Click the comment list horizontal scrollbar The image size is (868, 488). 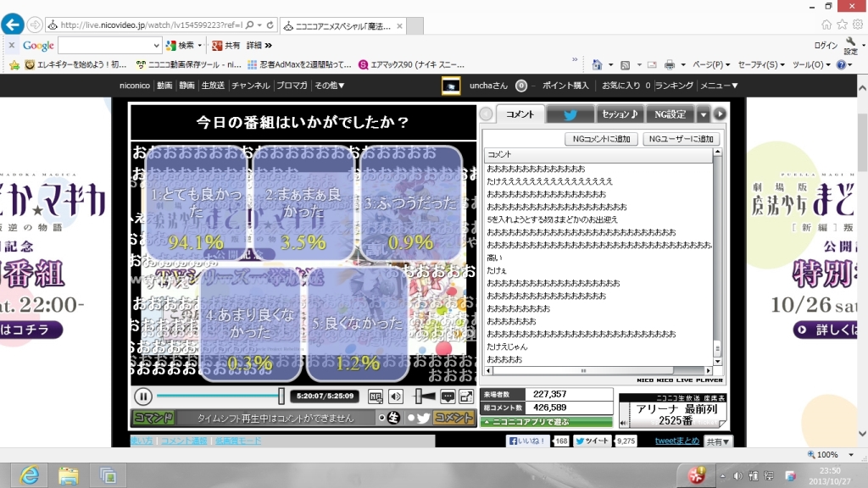click(x=598, y=371)
